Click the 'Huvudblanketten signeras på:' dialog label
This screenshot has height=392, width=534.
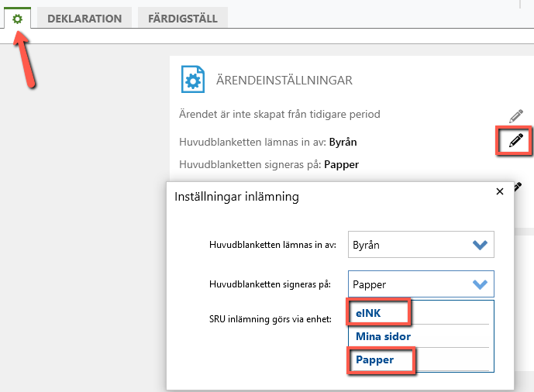point(270,284)
